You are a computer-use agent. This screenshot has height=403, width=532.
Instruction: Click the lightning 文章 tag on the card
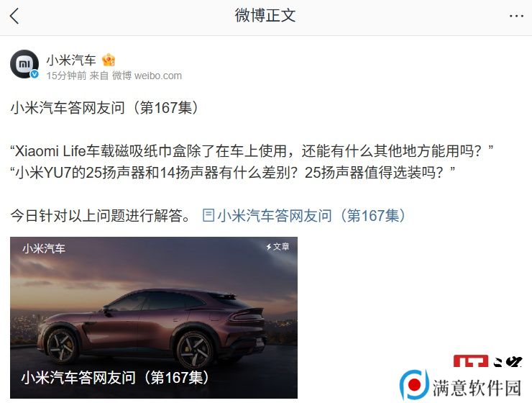coord(278,247)
